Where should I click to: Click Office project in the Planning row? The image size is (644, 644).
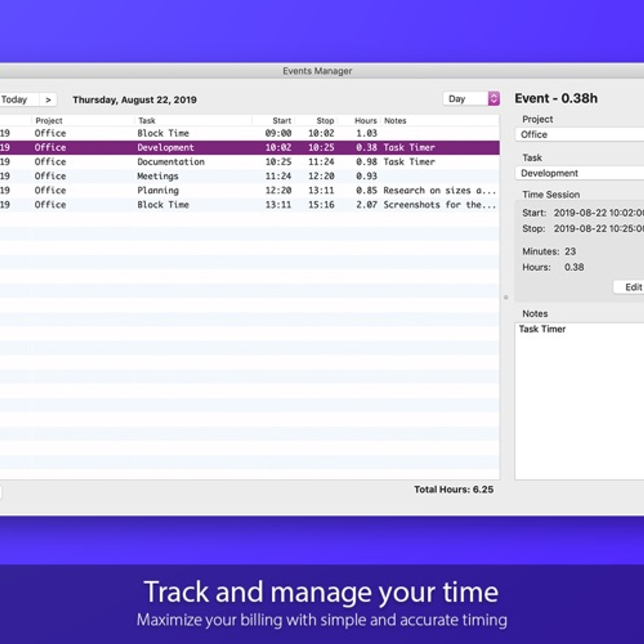point(50,190)
